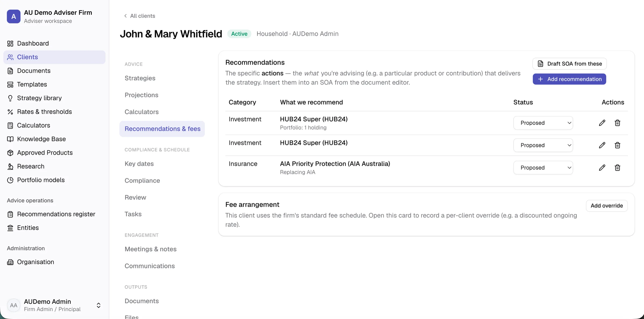Click Add override button
This screenshot has height=319, width=644.
[607, 206]
